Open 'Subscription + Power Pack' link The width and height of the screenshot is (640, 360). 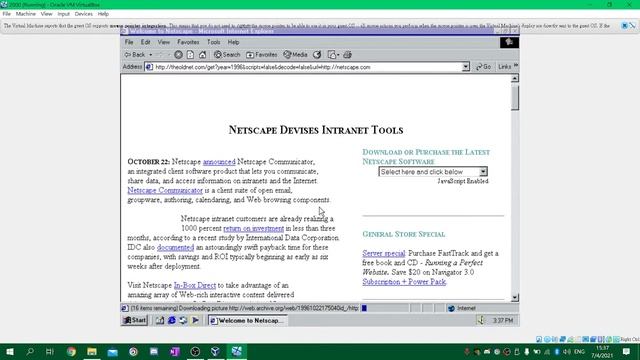(404, 282)
